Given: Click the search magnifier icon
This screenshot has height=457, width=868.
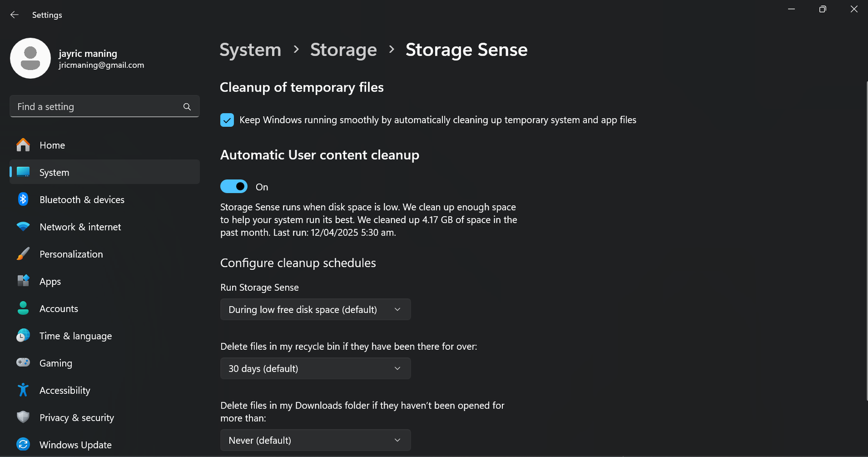Looking at the screenshot, I should coord(187,106).
